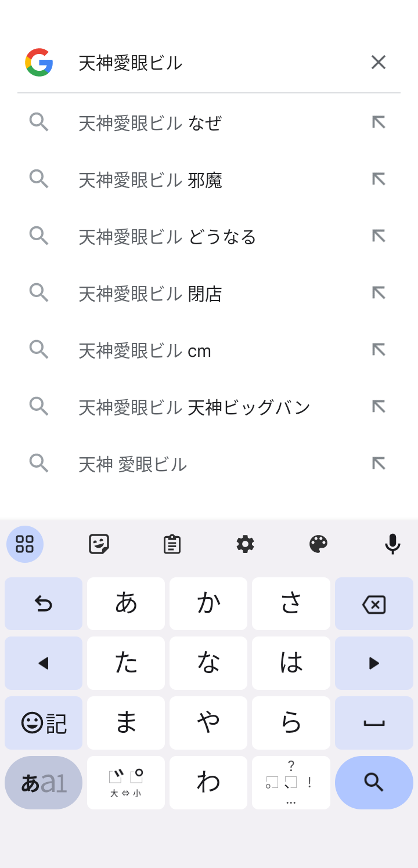
Task: Tap the Google logo icon
Action: point(39,62)
